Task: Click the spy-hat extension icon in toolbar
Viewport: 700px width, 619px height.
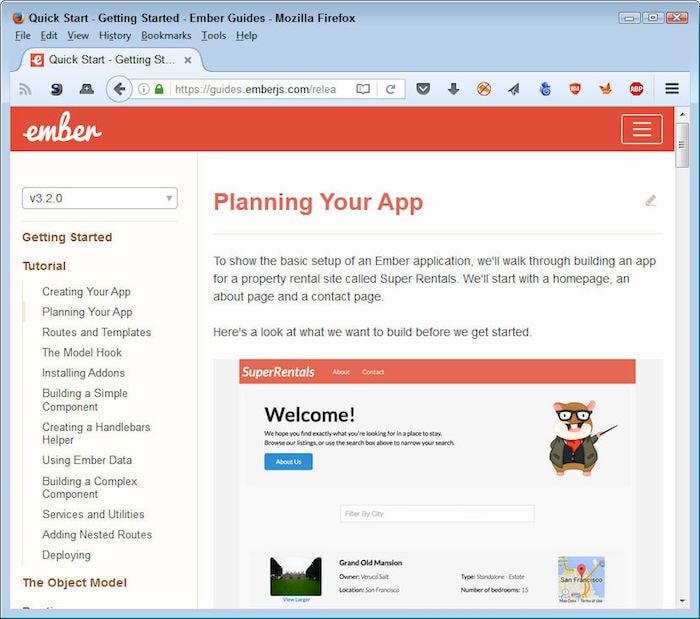Action: 87,89
